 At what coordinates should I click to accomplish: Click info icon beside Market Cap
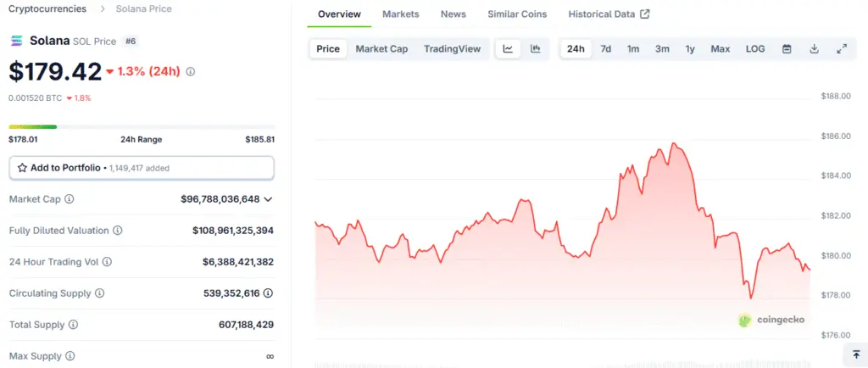click(70, 198)
